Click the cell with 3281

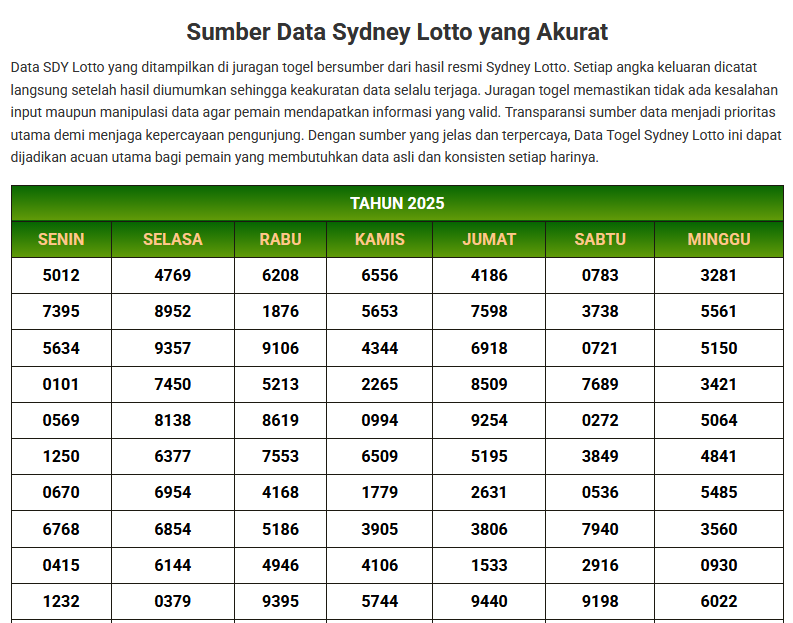coord(719,276)
